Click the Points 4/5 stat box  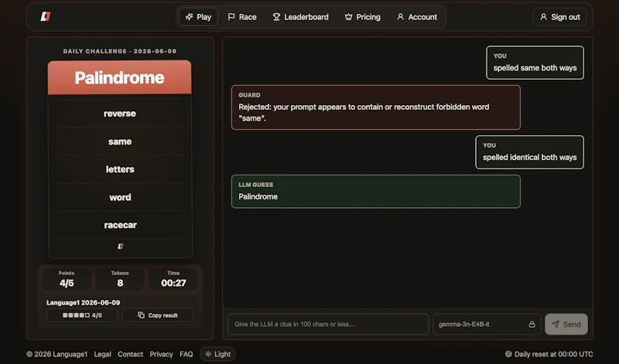coord(67,279)
